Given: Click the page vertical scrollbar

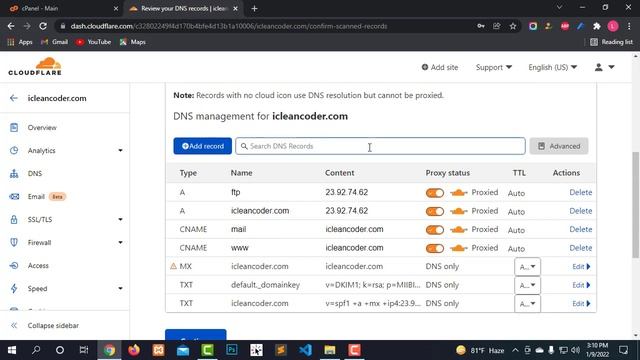Looking at the screenshot, I should pyautogui.click(x=636, y=204).
